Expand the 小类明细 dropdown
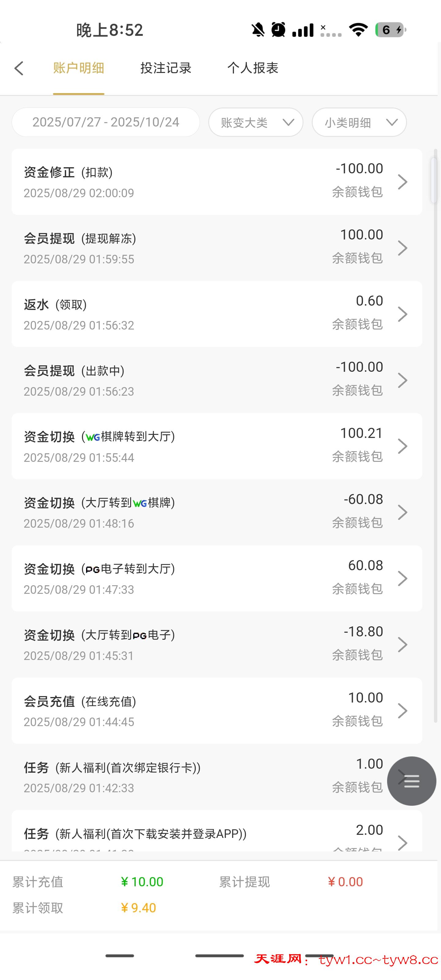Screen dimensions: 441x980 359,123
